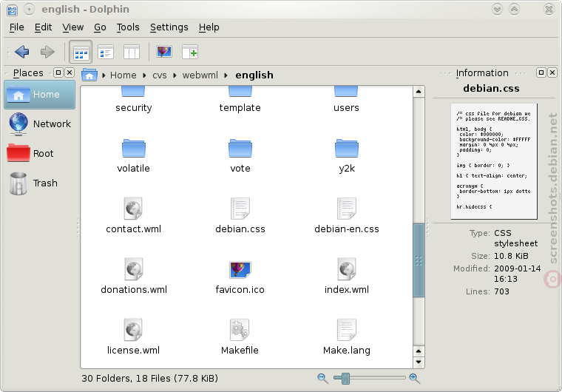Open the Tools menu
This screenshot has height=392, width=562.
(x=128, y=27)
